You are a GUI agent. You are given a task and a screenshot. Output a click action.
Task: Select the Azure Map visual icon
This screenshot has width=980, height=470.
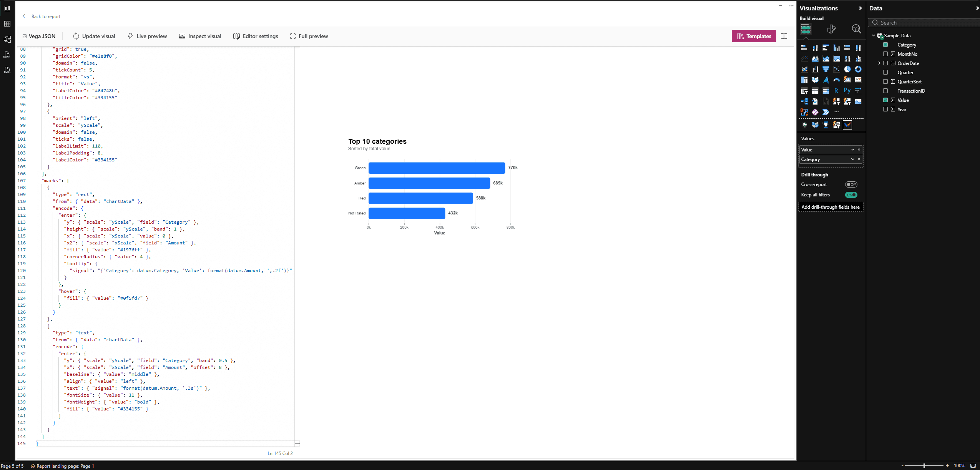click(x=826, y=80)
